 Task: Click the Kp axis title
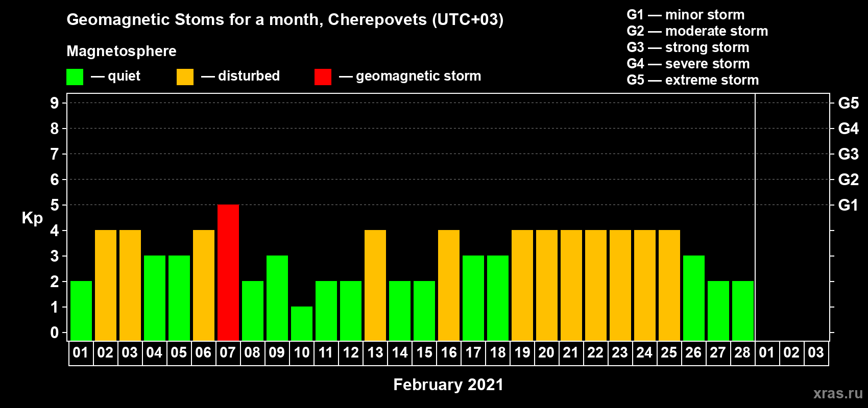click(x=32, y=218)
